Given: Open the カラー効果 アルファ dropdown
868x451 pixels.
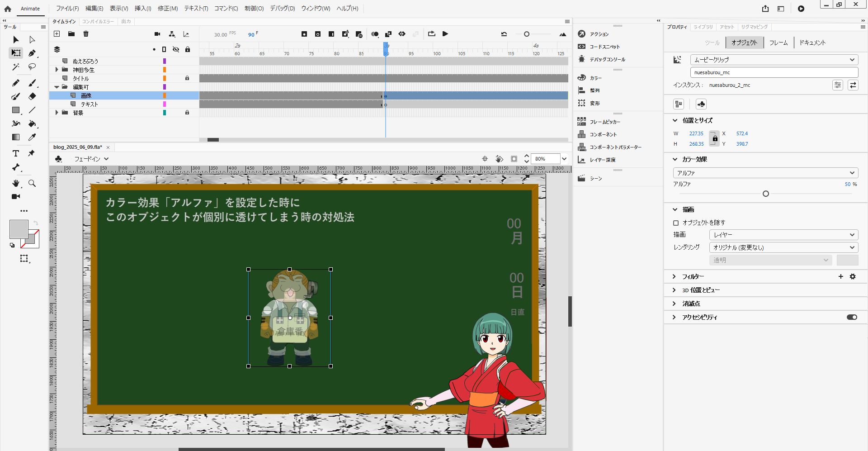Looking at the screenshot, I should pos(764,173).
